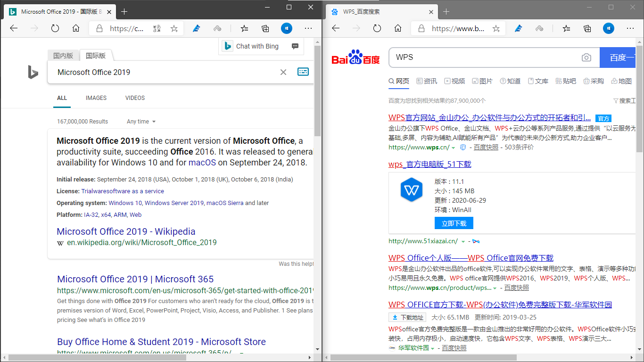Switch to the 国内版 tab
644x362 pixels.
[x=63, y=55]
